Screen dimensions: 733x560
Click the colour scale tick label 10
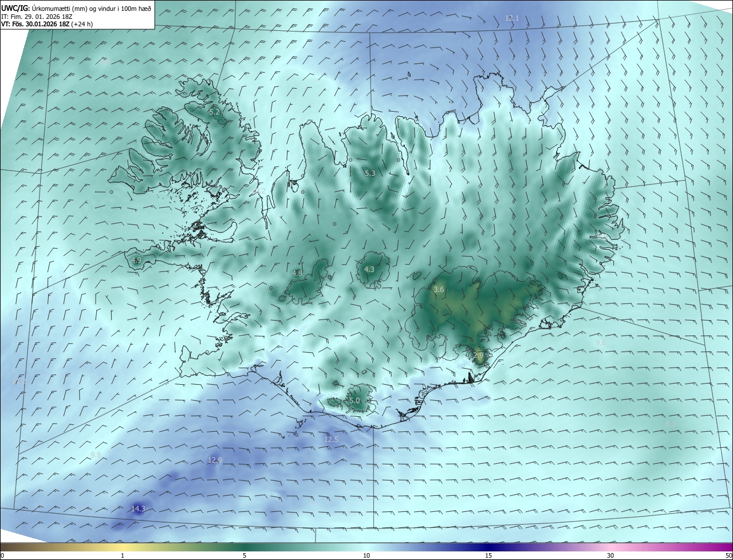(366, 556)
